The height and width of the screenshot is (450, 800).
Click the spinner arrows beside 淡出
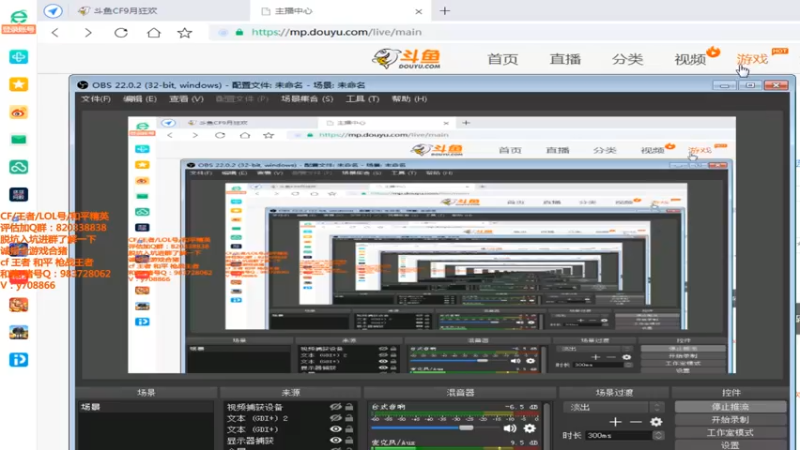(658, 407)
